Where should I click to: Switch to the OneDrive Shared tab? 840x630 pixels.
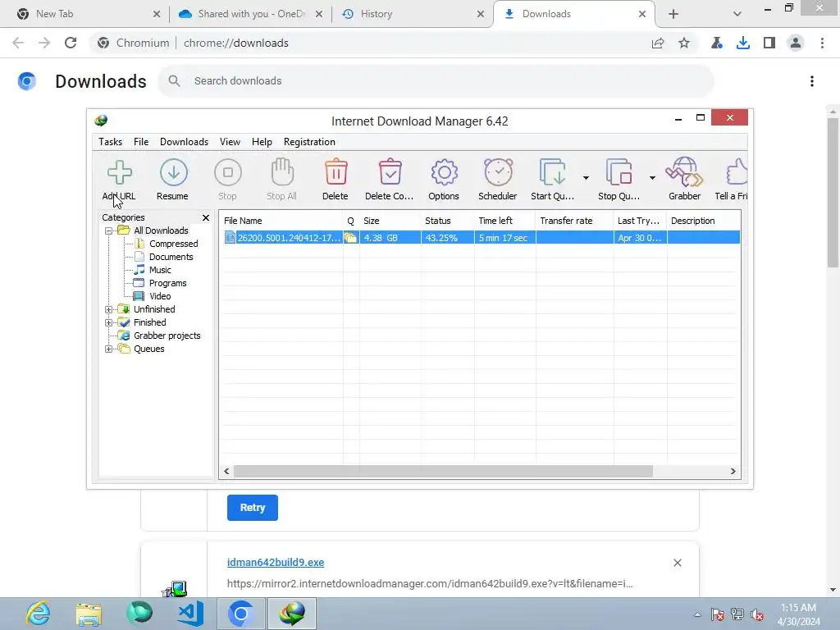(249, 14)
